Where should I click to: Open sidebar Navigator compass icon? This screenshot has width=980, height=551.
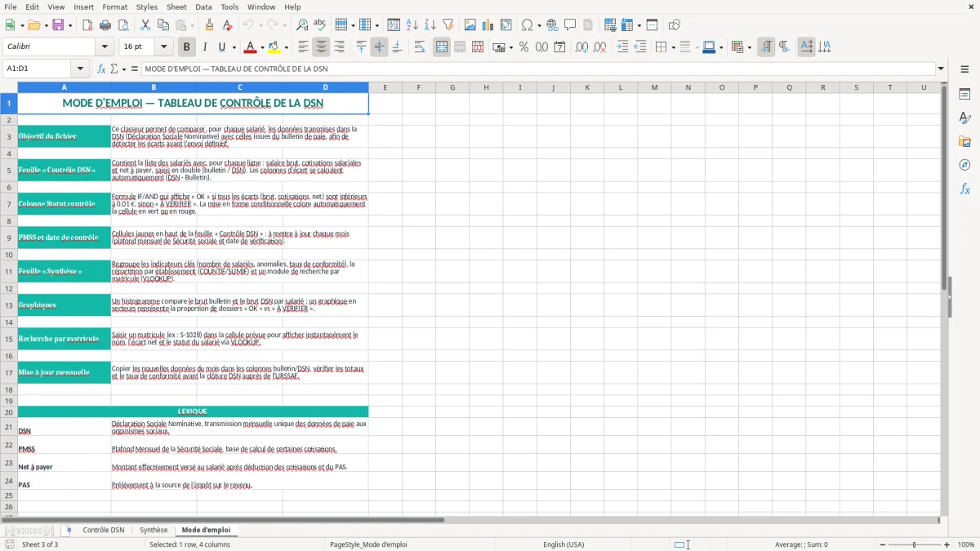pyautogui.click(x=964, y=165)
